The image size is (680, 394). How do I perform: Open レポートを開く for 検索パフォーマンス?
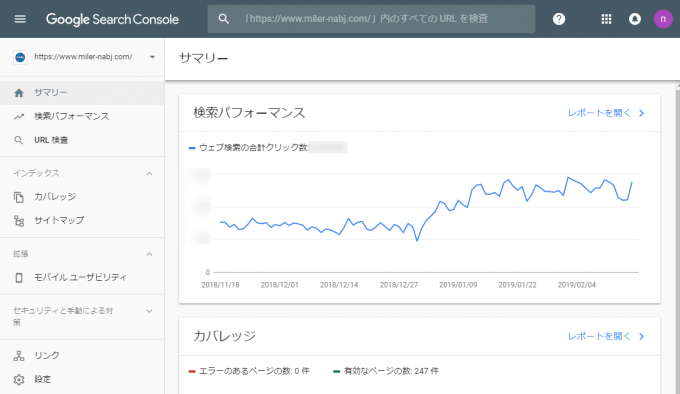pos(599,113)
